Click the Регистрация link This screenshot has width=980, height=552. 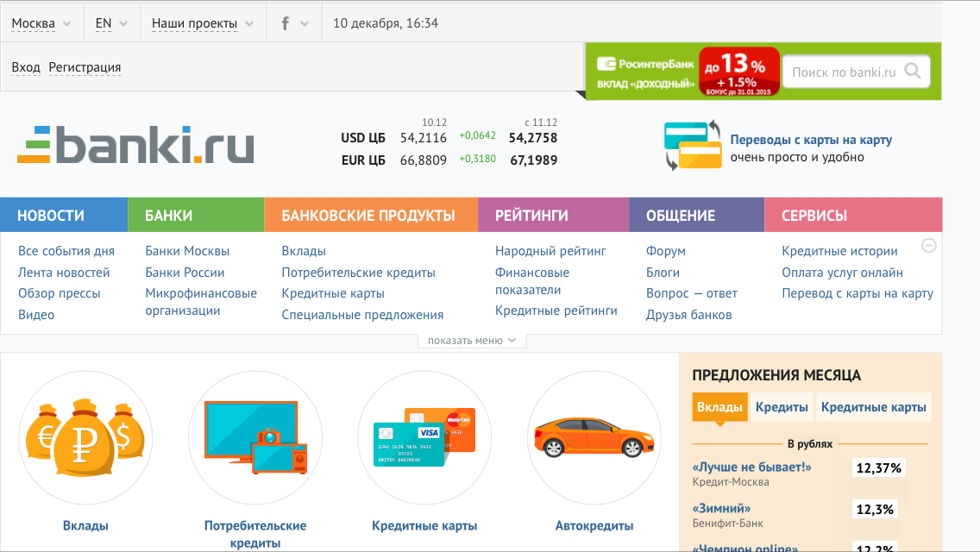pyautogui.click(x=85, y=67)
